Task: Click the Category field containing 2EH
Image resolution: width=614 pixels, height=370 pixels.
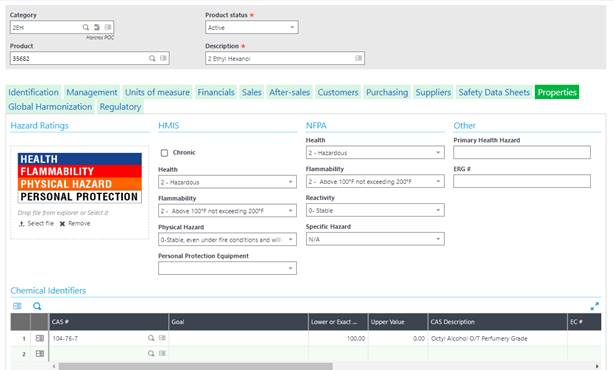Action: (62, 27)
